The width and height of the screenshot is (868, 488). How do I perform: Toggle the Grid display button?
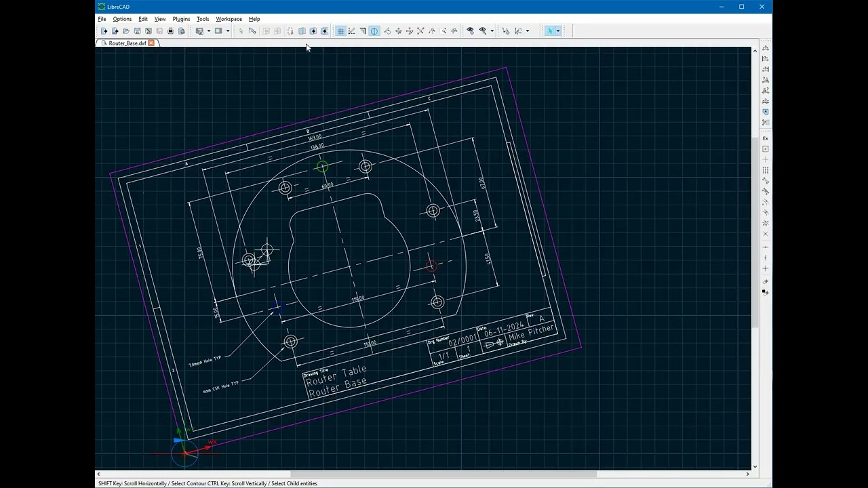[340, 30]
